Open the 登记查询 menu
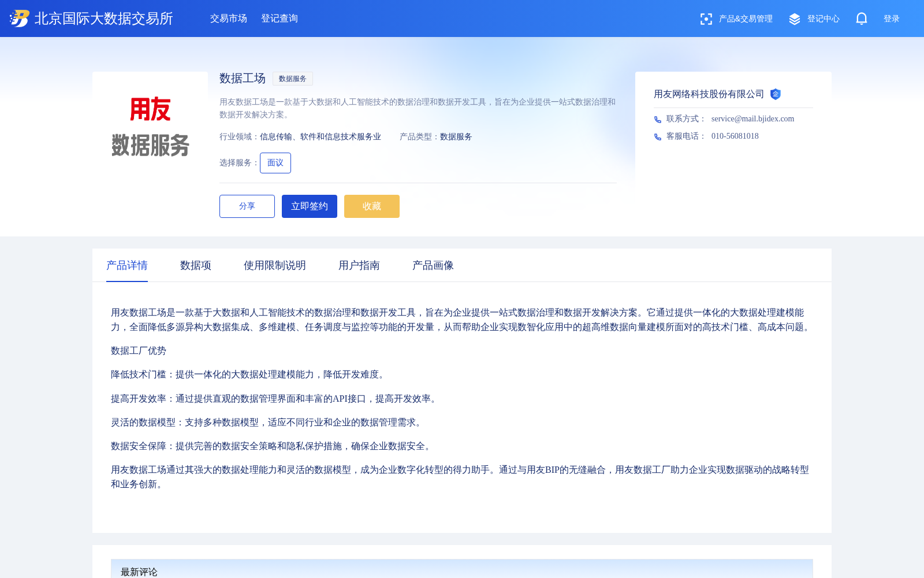The height and width of the screenshot is (578, 924). [280, 18]
